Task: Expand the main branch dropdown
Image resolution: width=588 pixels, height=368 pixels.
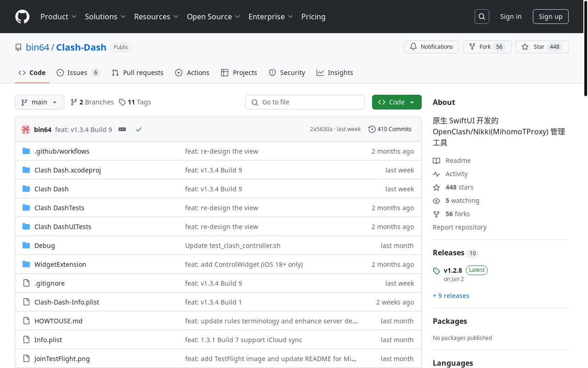Action: click(40, 102)
